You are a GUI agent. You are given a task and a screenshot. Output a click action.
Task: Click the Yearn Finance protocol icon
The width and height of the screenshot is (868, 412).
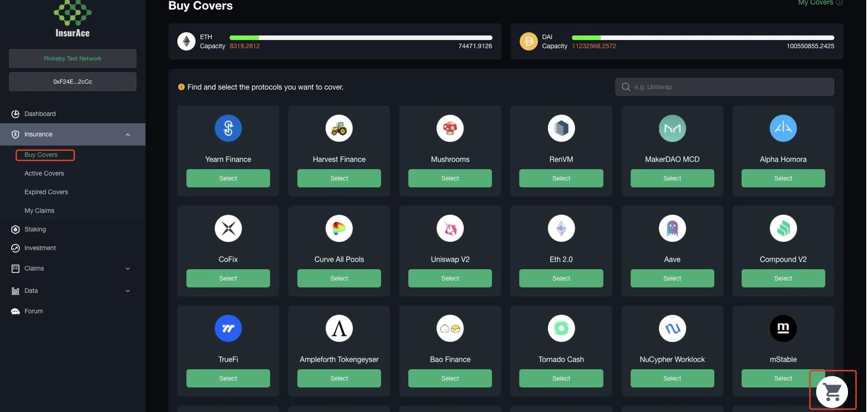pyautogui.click(x=228, y=128)
